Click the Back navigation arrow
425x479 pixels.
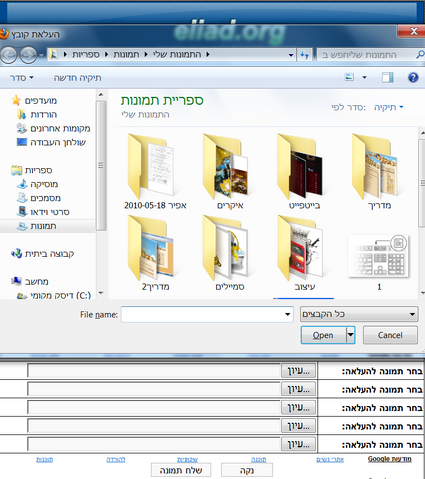9,55
